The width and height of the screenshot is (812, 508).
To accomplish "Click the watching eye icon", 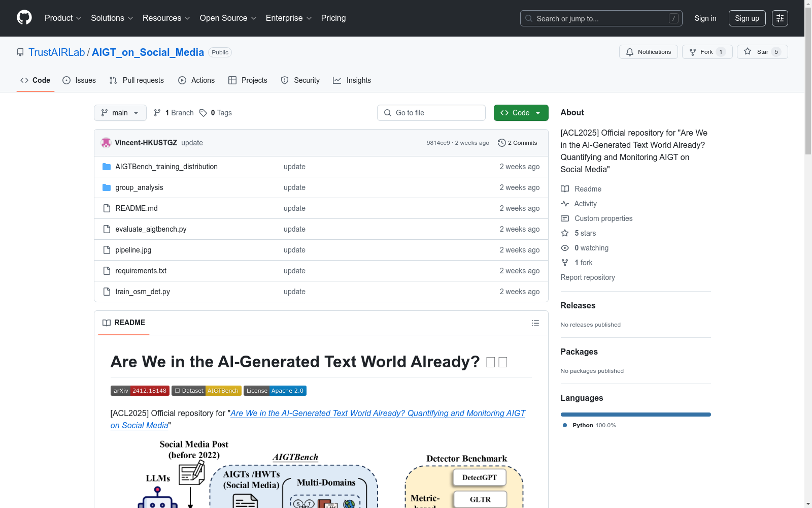I will pos(565,248).
